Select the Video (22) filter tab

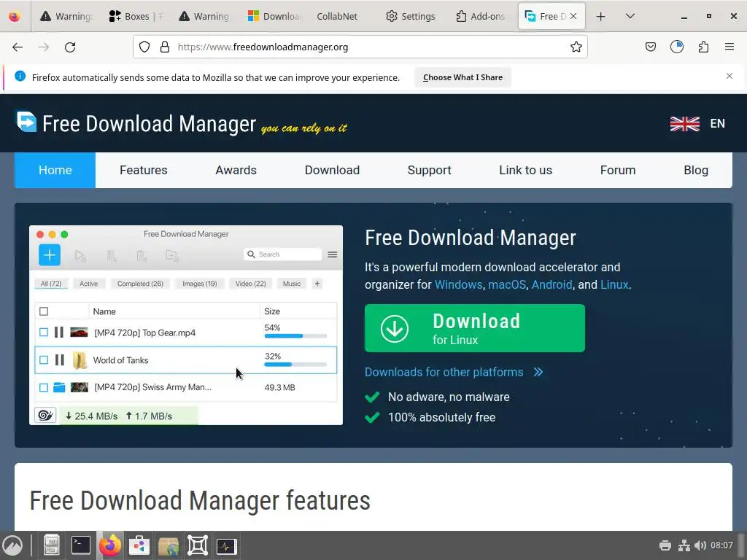251,284
